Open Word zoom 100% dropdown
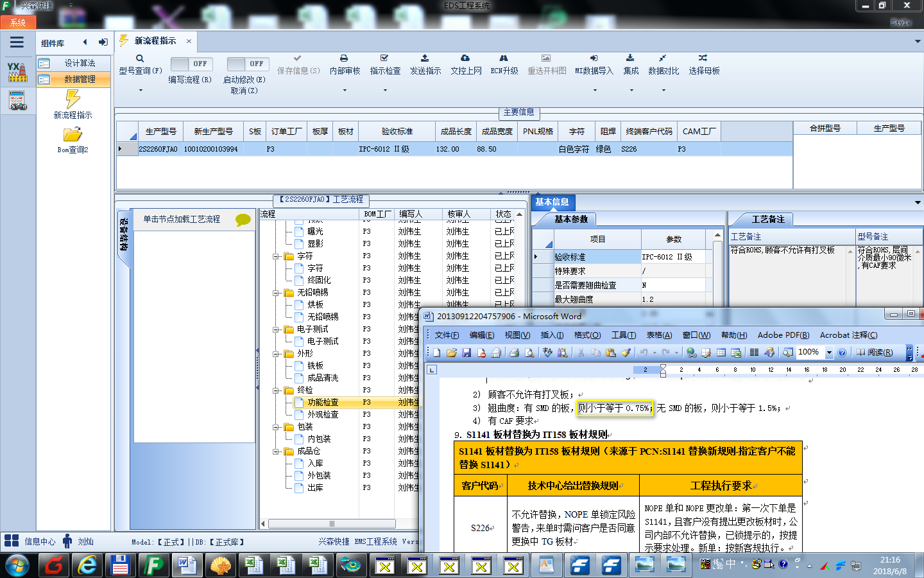The width and height of the screenshot is (924, 578). coord(829,353)
